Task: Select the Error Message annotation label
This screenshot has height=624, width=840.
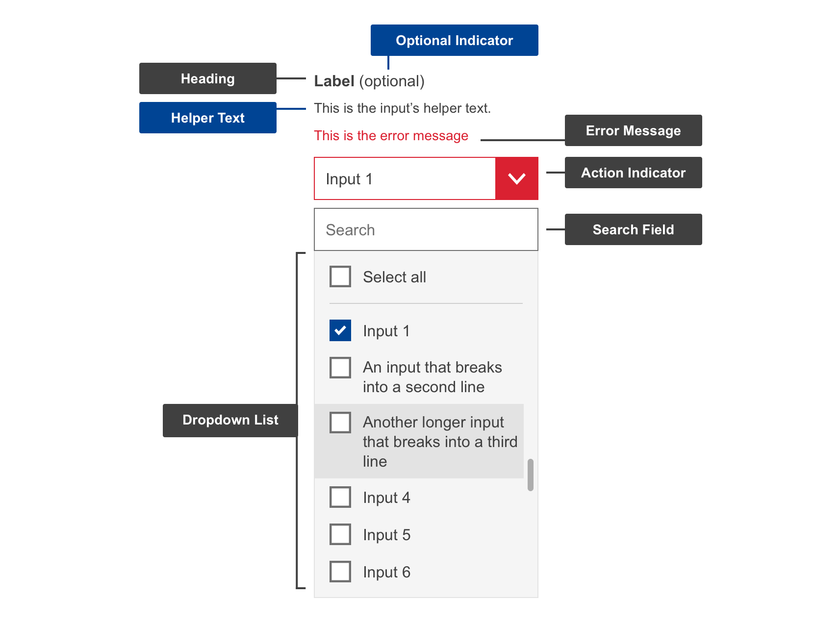Action: click(633, 130)
